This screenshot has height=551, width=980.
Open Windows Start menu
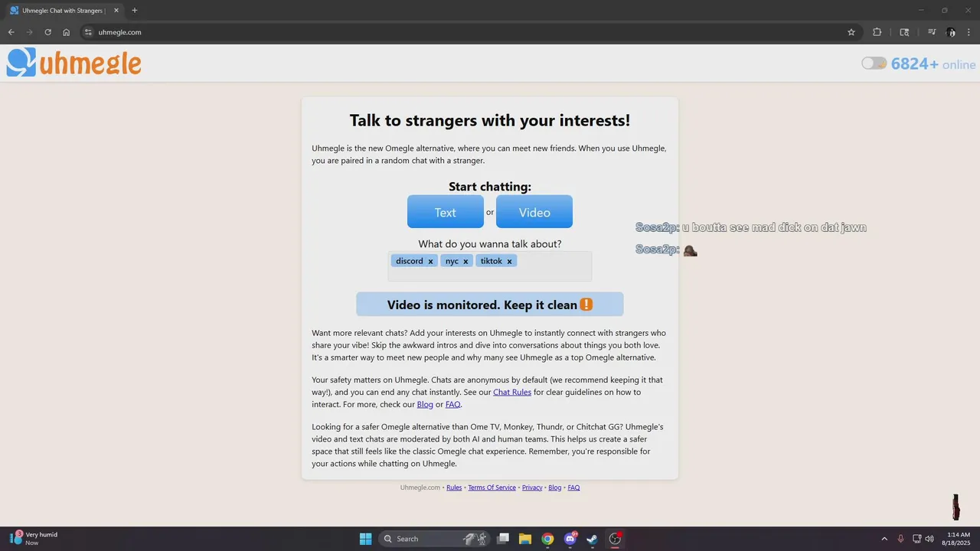(365, 539)
